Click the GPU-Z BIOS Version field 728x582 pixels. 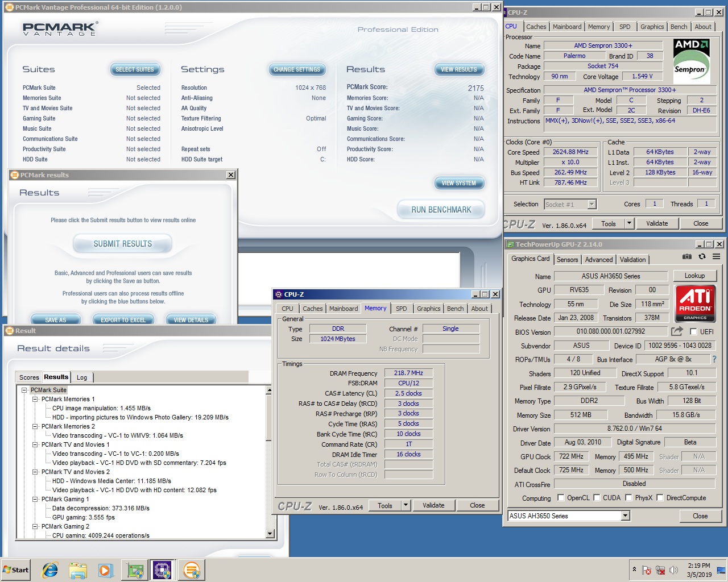(610, 331)
